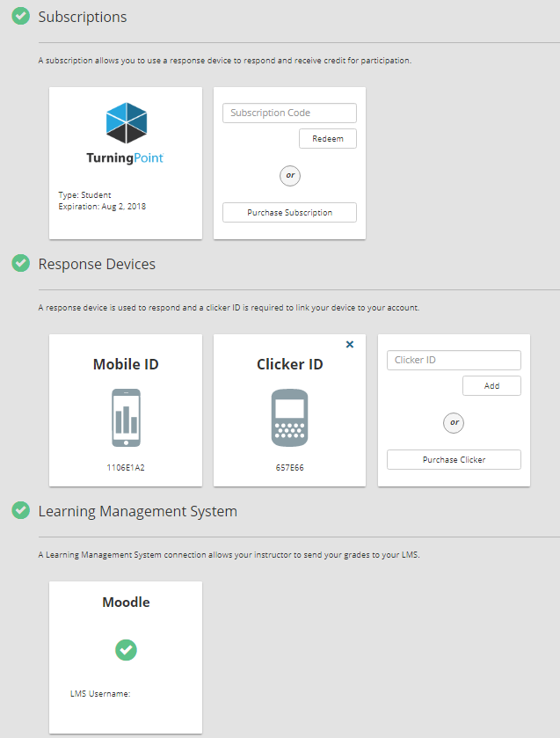This screenshot has width=560, height=738.
Task: Click the clicker ID value 657E66
Action: (290, 467)
